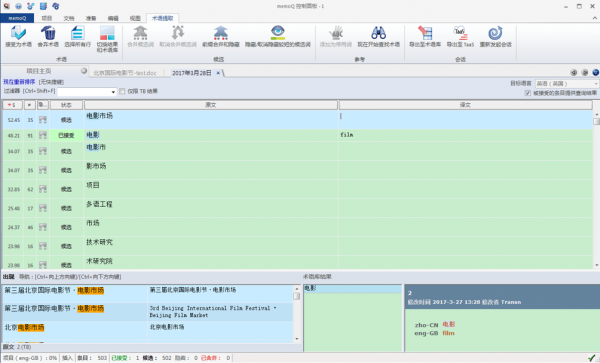This screenshot has height=363, width=600.
Task: Uncheck 被接受的条目提供查询结果 checkbox
Action: (x=528, y=93)
